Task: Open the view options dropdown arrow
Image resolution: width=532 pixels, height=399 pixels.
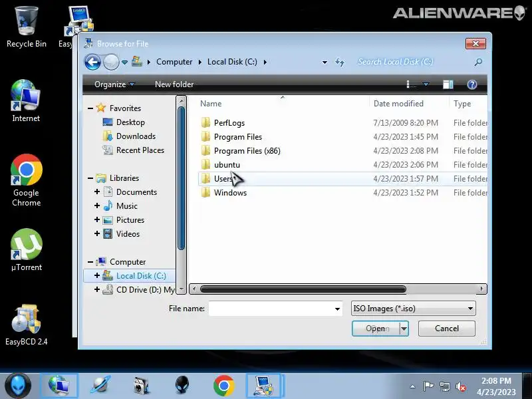Action: coord(426,84)
